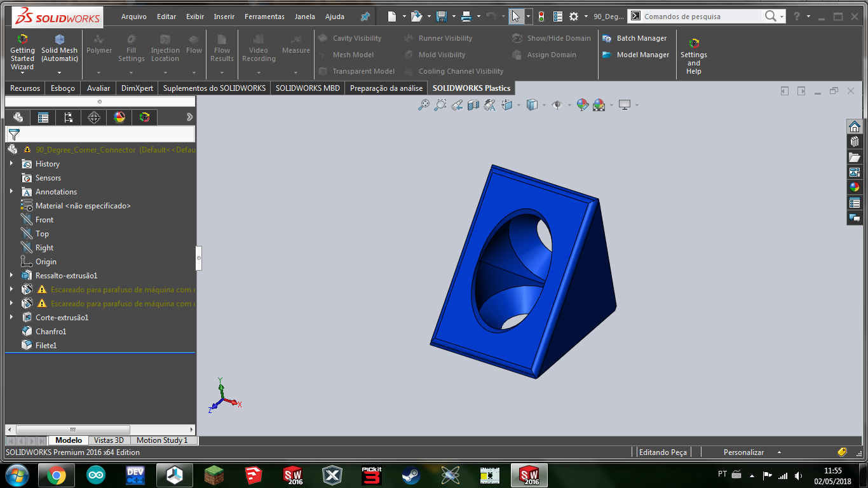Switch to Suplementos do SOLIDWORKS tab

pos(214,88)
